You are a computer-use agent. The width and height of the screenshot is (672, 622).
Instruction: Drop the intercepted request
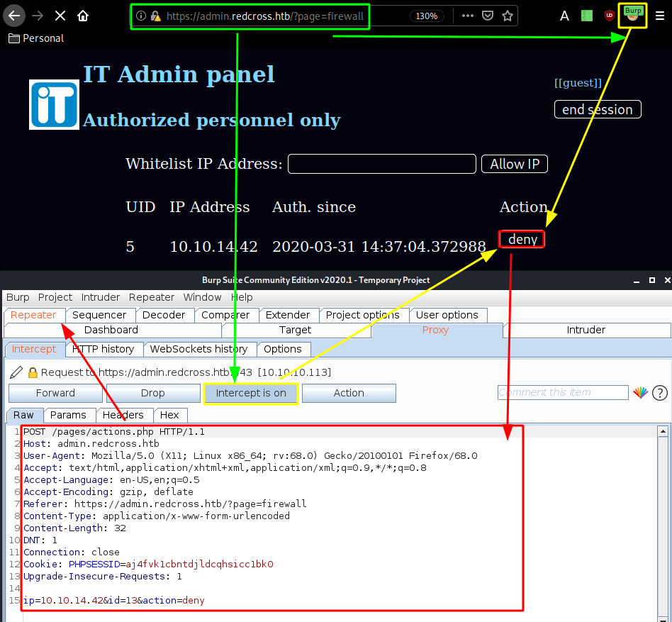(x=153, y=393)
